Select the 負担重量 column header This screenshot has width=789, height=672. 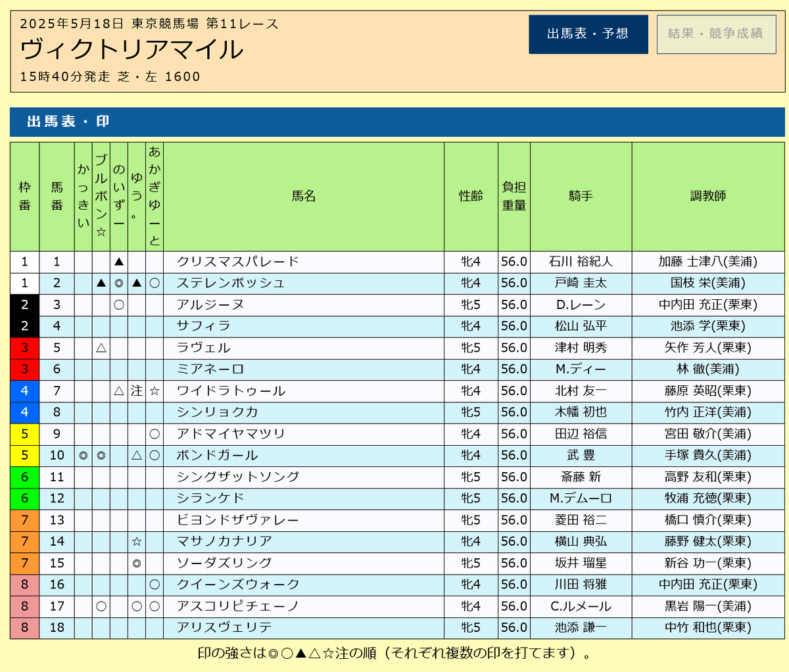coord(514,197)
